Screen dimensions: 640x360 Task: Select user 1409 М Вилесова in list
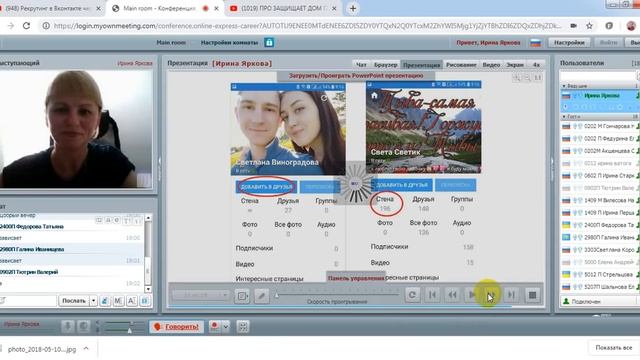click(x=600, y=200)
